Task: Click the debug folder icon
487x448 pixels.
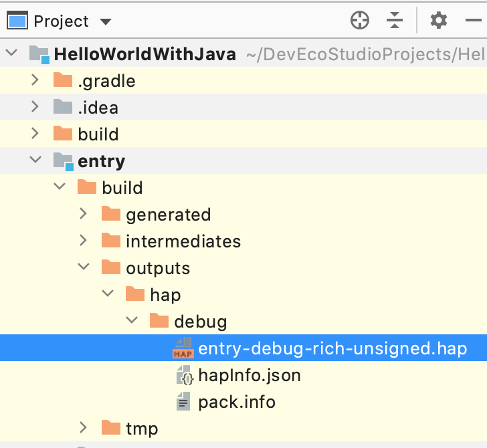Action: [x=159, y=320]
